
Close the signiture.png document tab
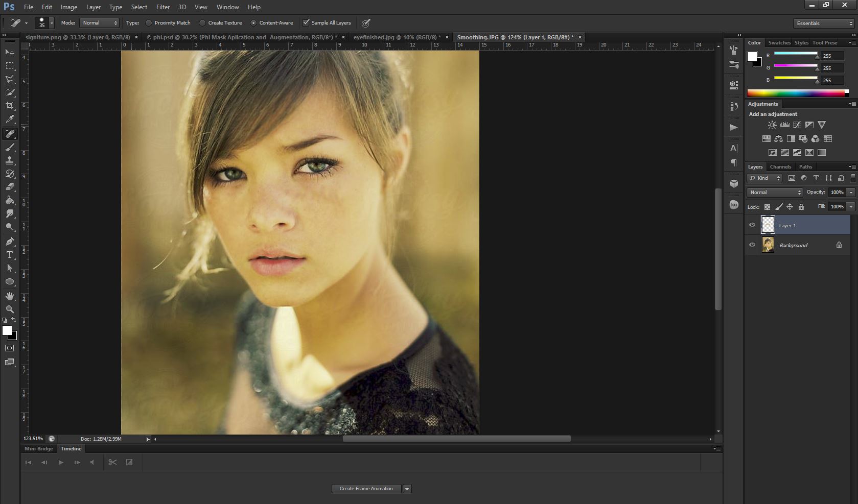point(136,37)
